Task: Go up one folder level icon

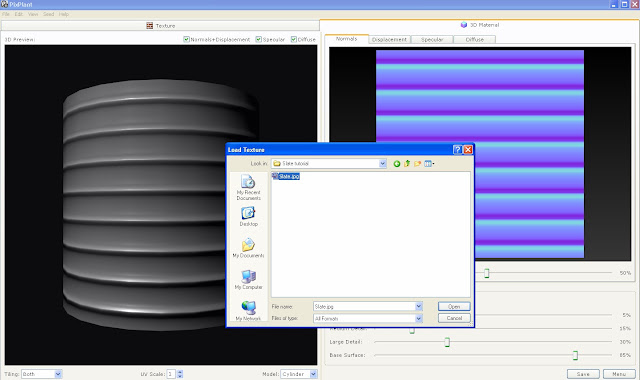Action: (407, 164)
